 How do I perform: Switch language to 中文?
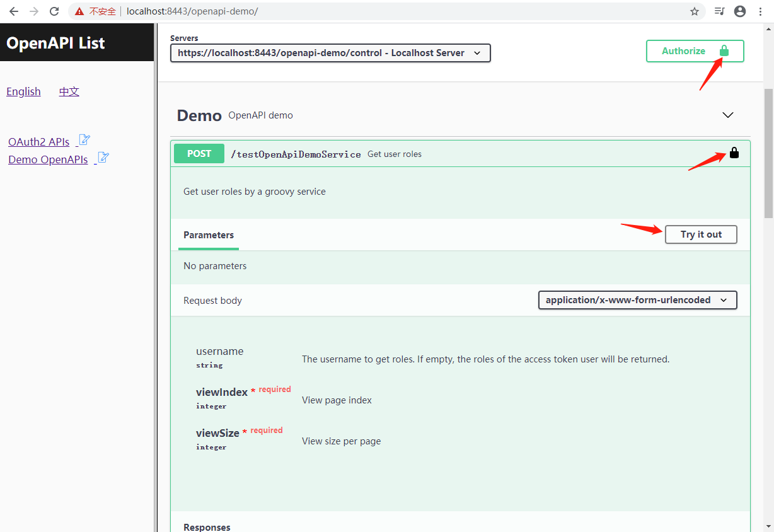(69, 91)
